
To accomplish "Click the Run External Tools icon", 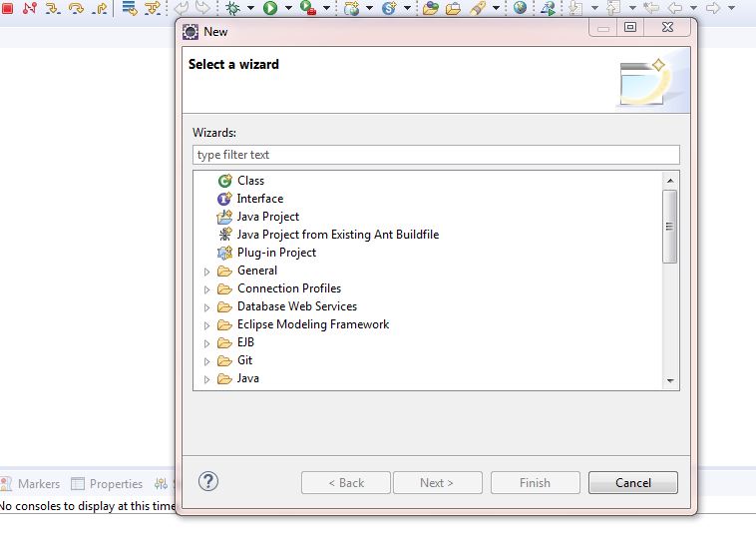I will (307, 8).
